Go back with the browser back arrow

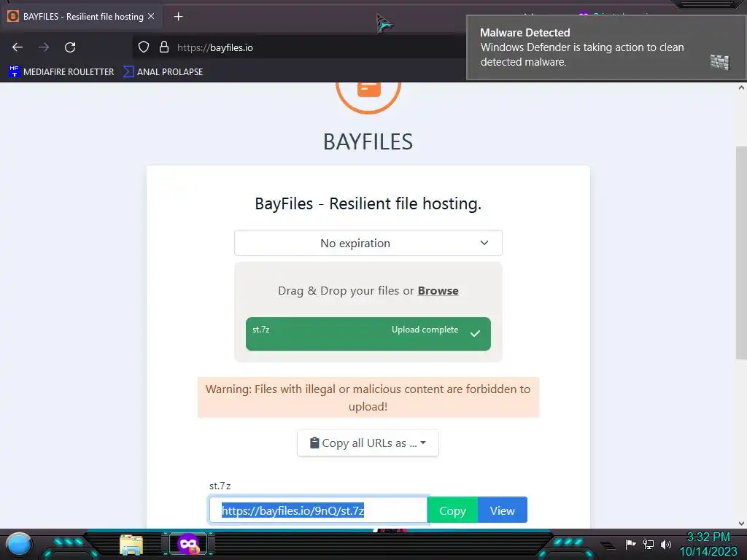coord(18,47)
